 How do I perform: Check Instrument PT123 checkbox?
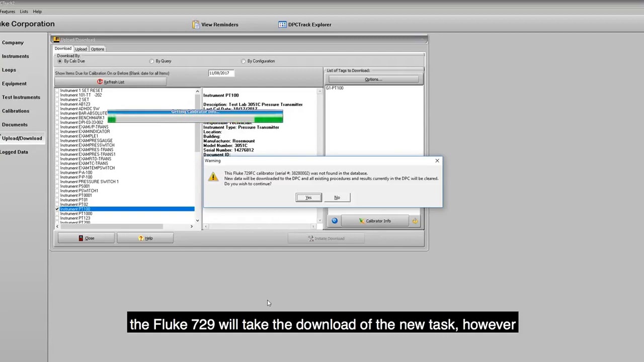point(57,218)
